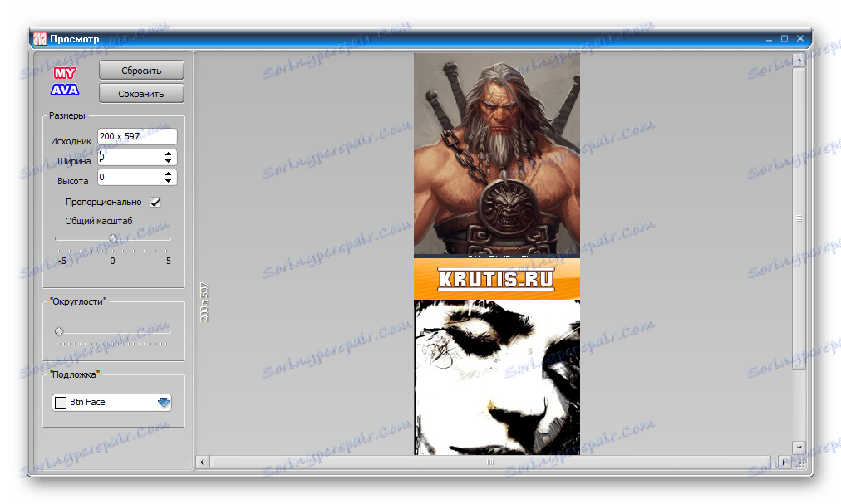Click the horizontal scrollbar right arrow
This screenshot has height=504, width=841.
[x=784, y=462]
